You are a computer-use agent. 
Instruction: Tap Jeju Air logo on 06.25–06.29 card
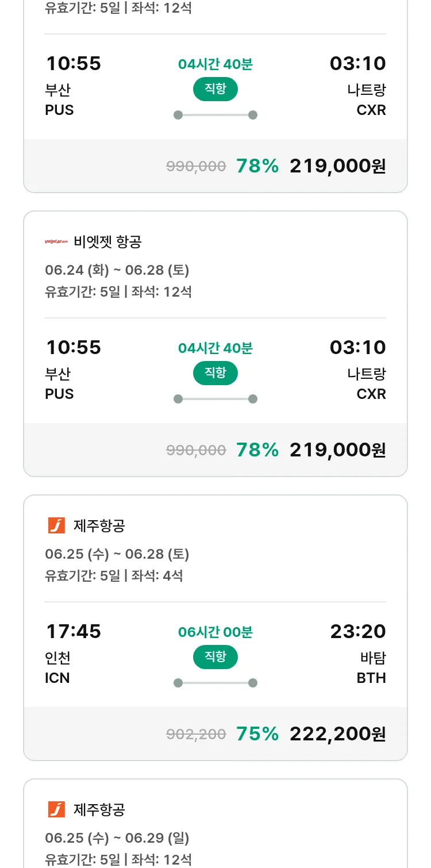click(x=56, y=809)
